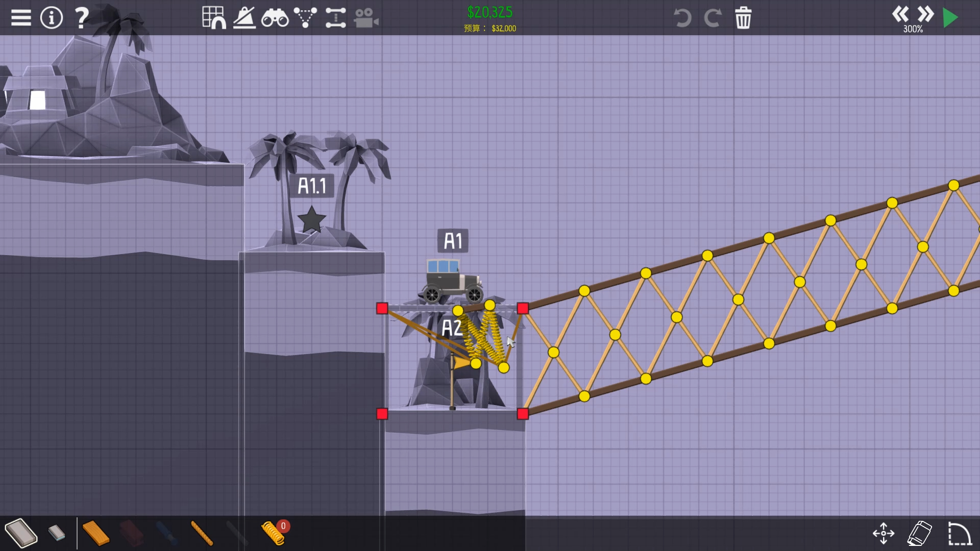
Task: Collapse zoom level with the left double-chevron
Action: 901,15
